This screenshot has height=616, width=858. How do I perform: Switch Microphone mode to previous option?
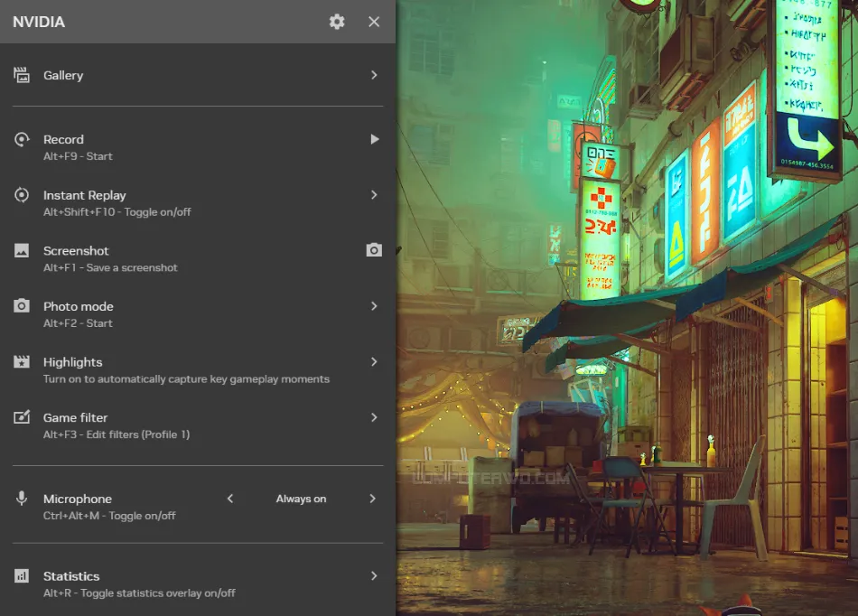coord(230,499)
